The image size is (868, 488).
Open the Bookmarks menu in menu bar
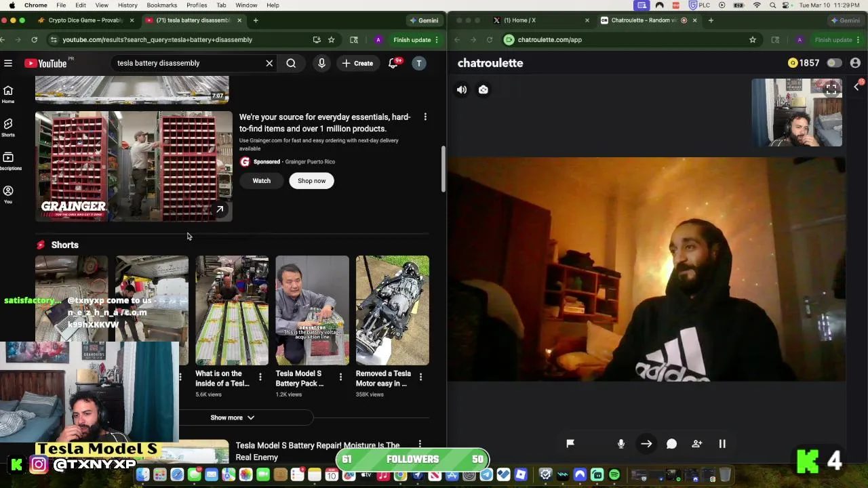tap(162, 5)
